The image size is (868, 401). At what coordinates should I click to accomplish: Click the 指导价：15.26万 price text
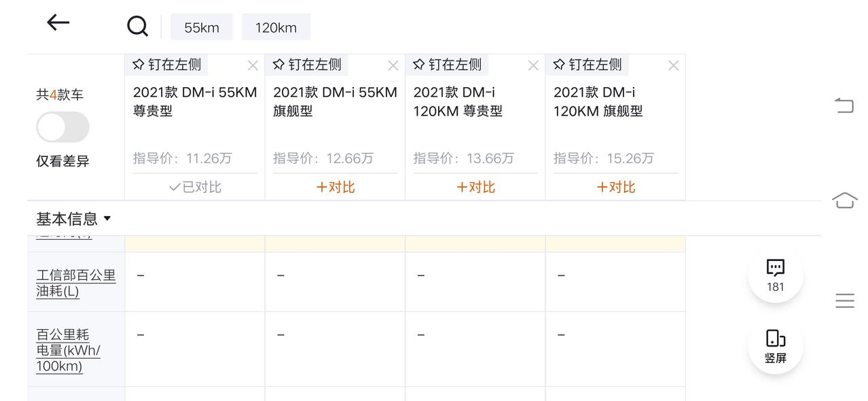604,158
